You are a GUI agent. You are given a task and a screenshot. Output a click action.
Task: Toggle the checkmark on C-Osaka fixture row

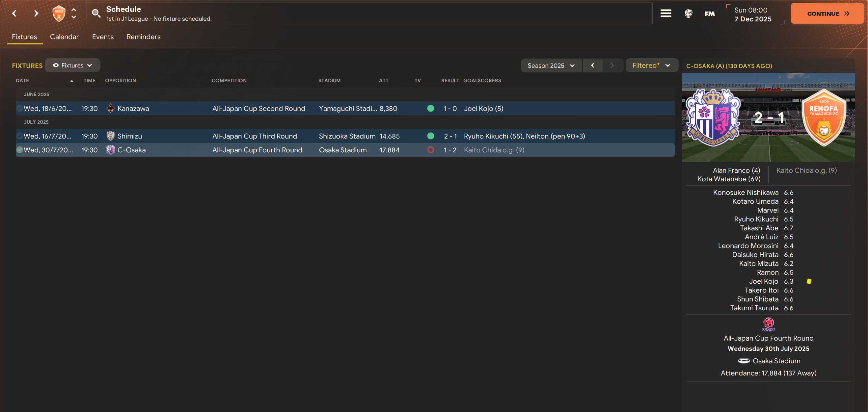19,150
